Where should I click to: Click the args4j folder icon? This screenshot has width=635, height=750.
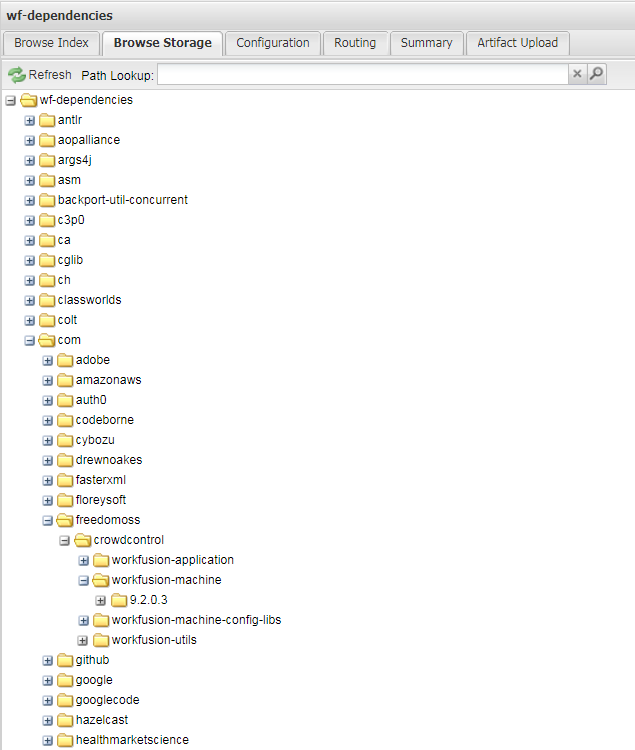[47, 160]
